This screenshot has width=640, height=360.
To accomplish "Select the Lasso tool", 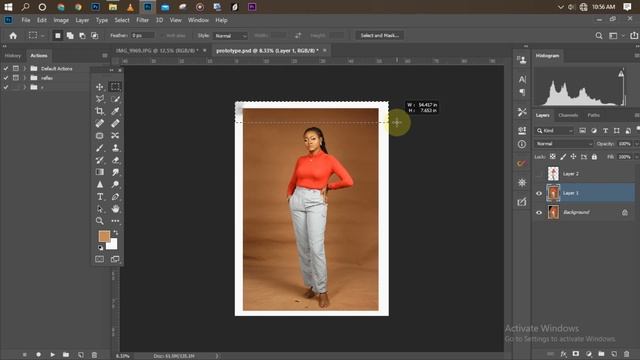I will coord(99,99).
